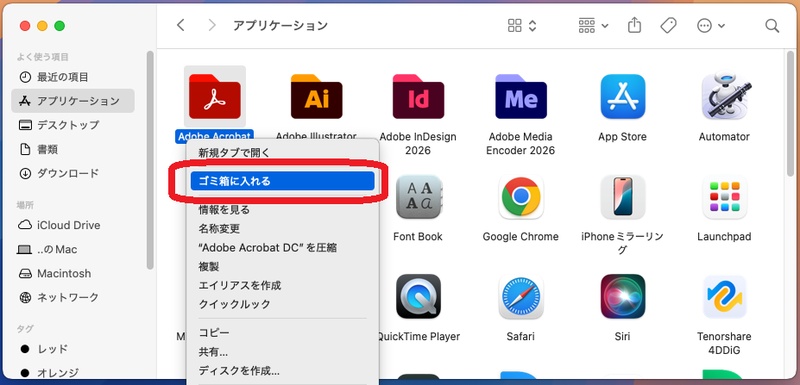Select the Font Book app icon
The width and height of the screenshot is (800, 385).
418,197
